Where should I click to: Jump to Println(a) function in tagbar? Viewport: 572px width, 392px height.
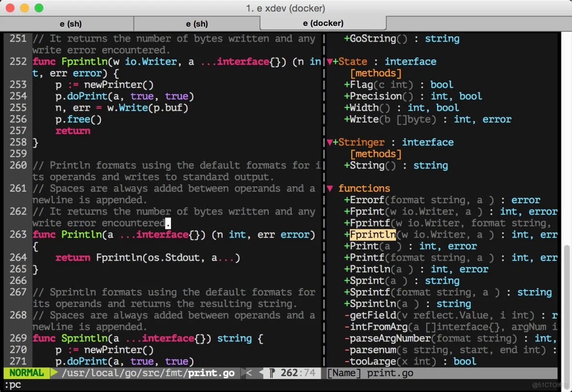(416, 269)
